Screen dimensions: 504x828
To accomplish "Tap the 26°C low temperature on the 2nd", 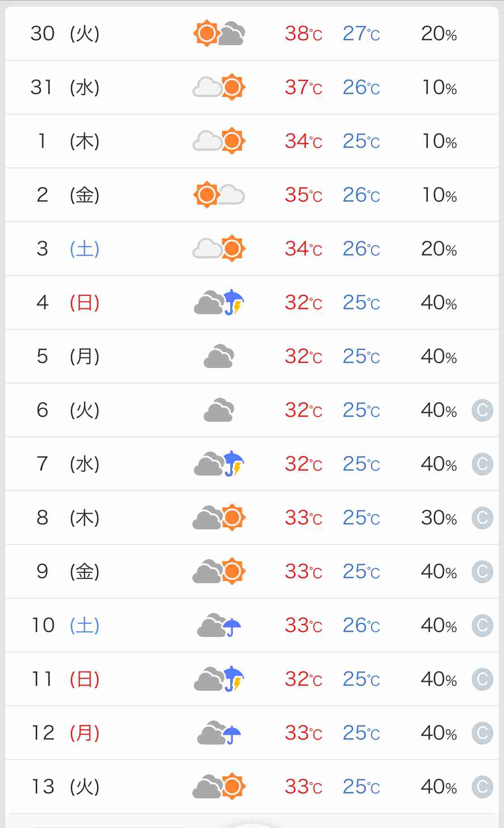I will (x=361, y=195).
